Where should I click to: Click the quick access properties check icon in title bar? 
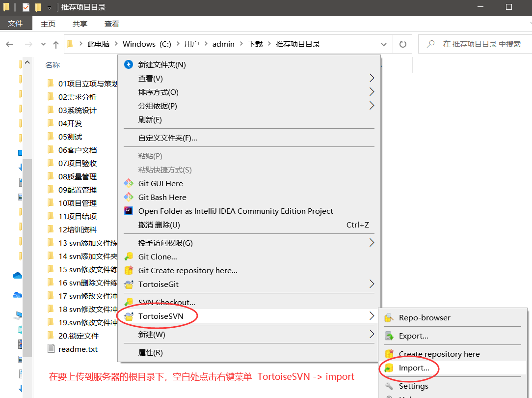click(x=26, y=7)
